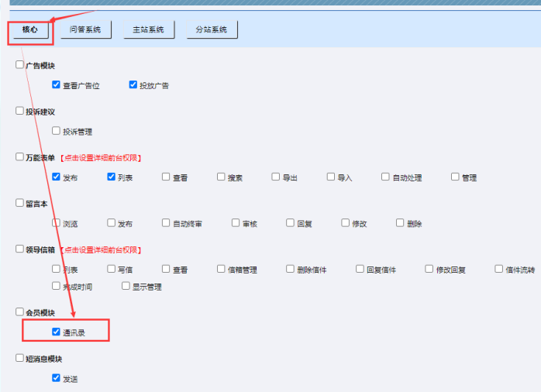Viewport: 541px width, 392px height.
Task: Toggle the 广告模块 module checkbox
Action: pyautogui.click(x=20, y=65)
